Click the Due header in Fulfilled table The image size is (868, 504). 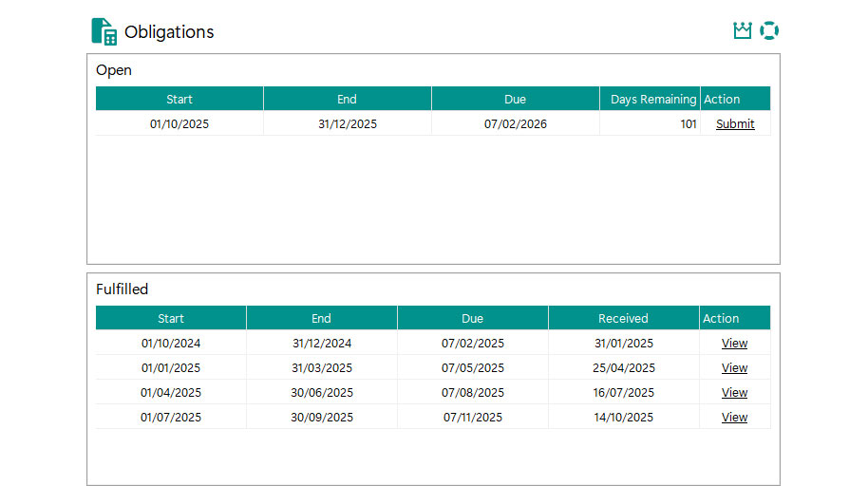(x=472, y=319)
